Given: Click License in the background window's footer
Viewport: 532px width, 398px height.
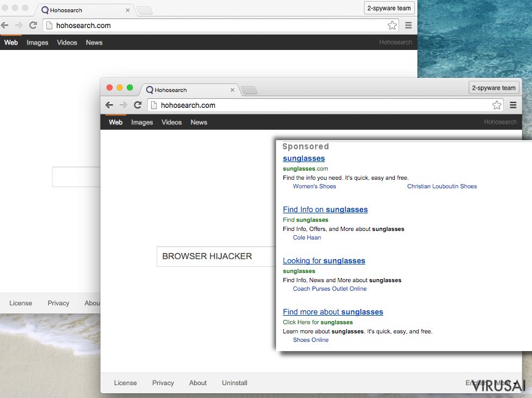Looking at the screenshot, I should (x=21, y=303).
